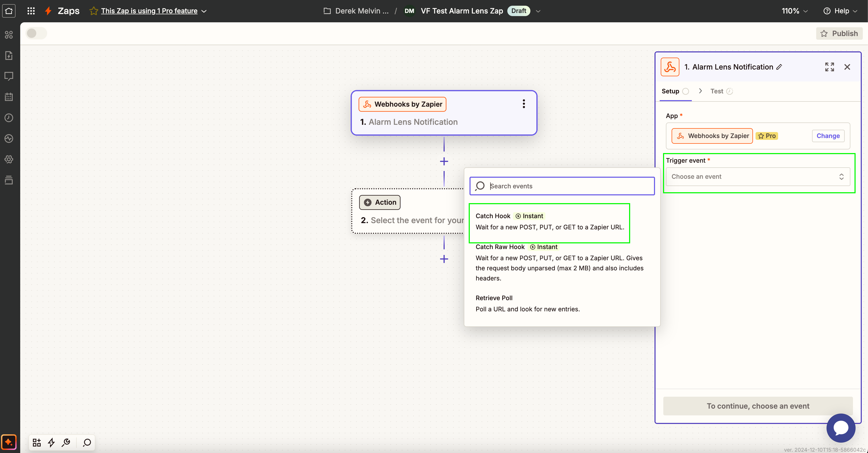Open the home icon in sidebar
This screenshot has height=453, width=868.
click(9, 11)
